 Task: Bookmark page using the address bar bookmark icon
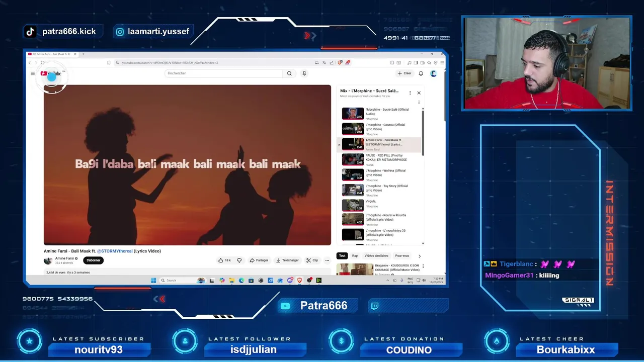109,63
